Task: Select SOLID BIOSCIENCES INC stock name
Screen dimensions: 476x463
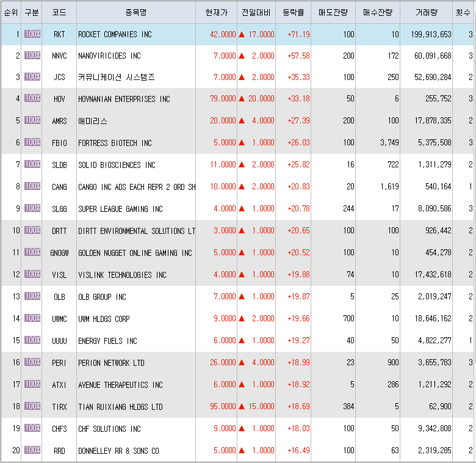Action: point(117,165)
